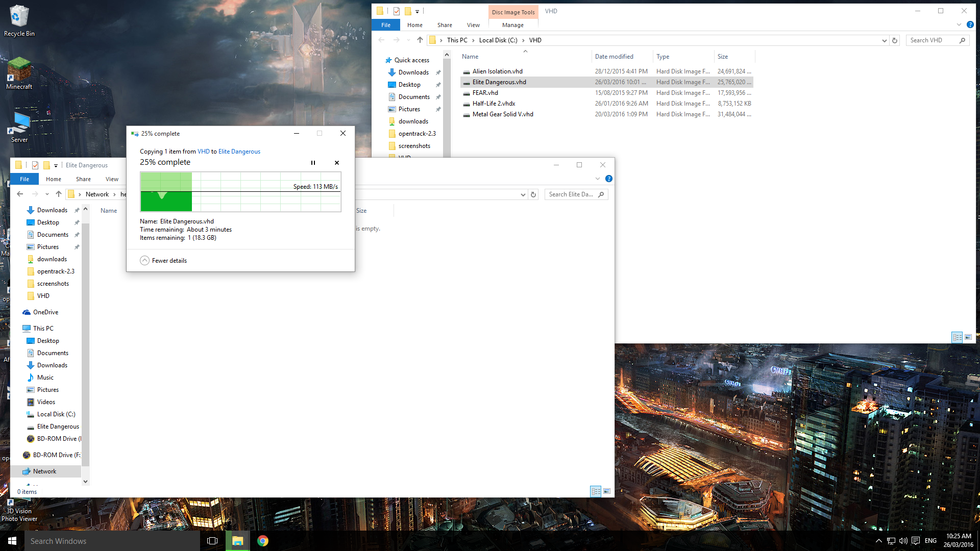Cancel the copy with the X button
This screenshot has width=980, height=551.
point(337,163)
